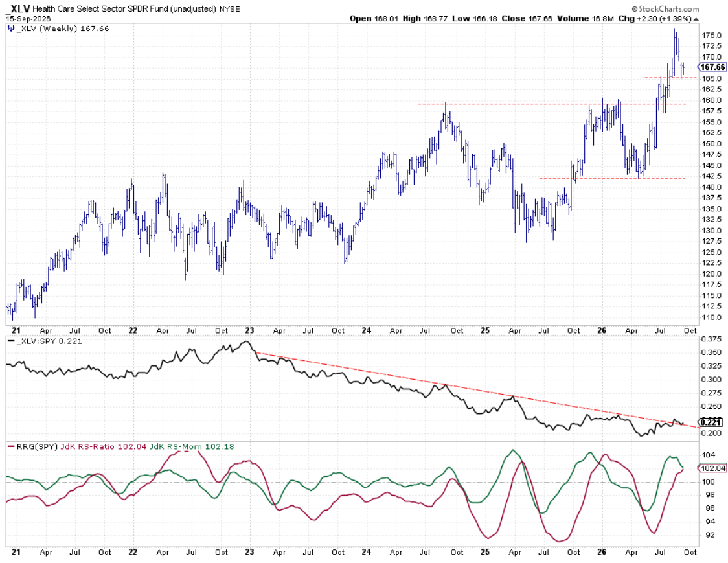The height and width of the screenshot is (563, 728).
Task: Click the red line marker beside RRG(SPY)
Action: pyautogui.click(x=11, y=447)
